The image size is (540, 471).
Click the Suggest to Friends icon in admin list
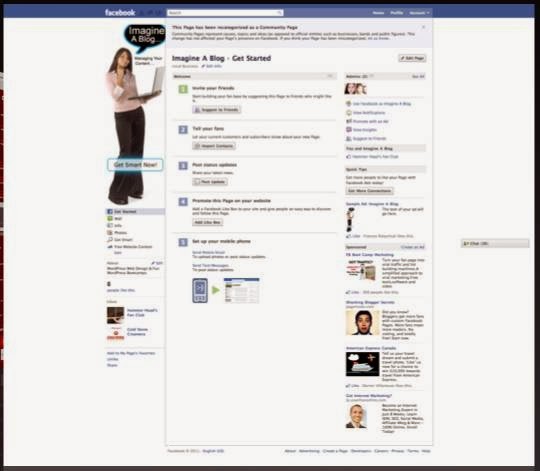349,138
